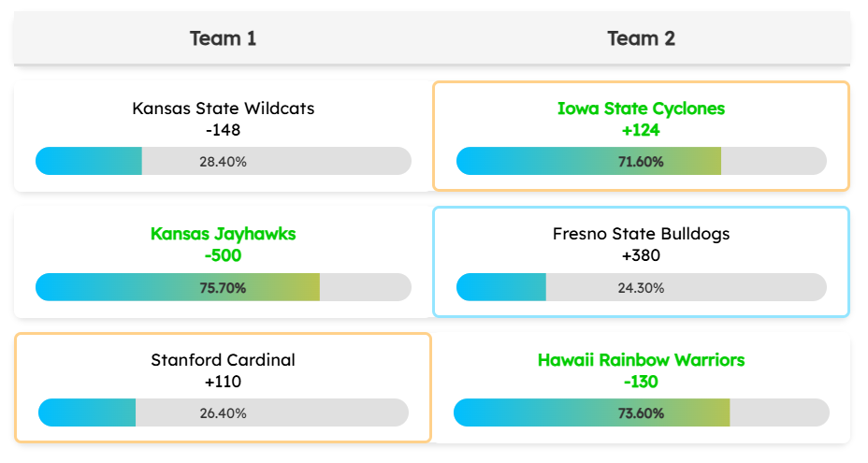Click the 28.40% progress bar

tap(223, 161)
